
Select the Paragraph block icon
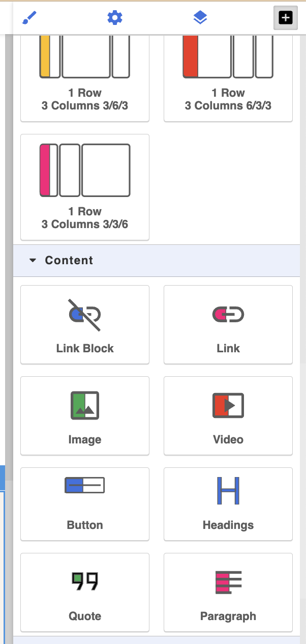[x=228, y=582]
